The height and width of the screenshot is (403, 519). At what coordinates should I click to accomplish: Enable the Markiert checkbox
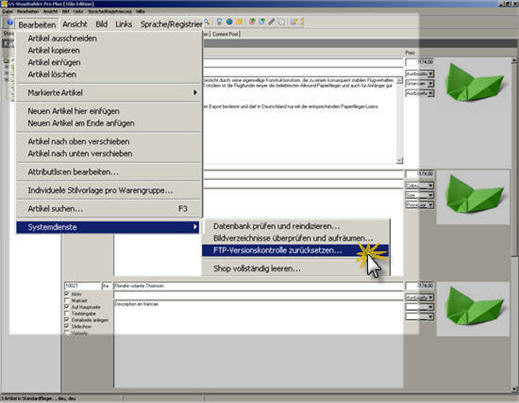click(x=67, y=300)
